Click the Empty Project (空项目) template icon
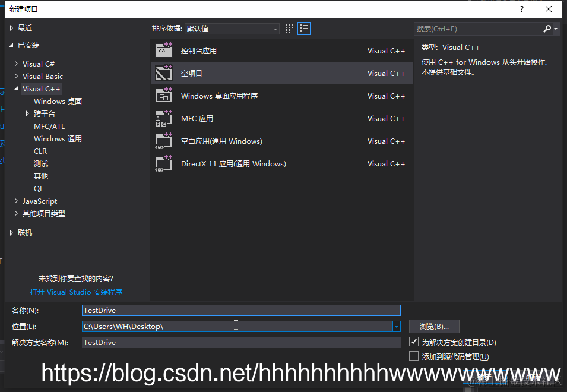Image resolution: width=567 pixels, height=392 pixels. tap(164, 72)
